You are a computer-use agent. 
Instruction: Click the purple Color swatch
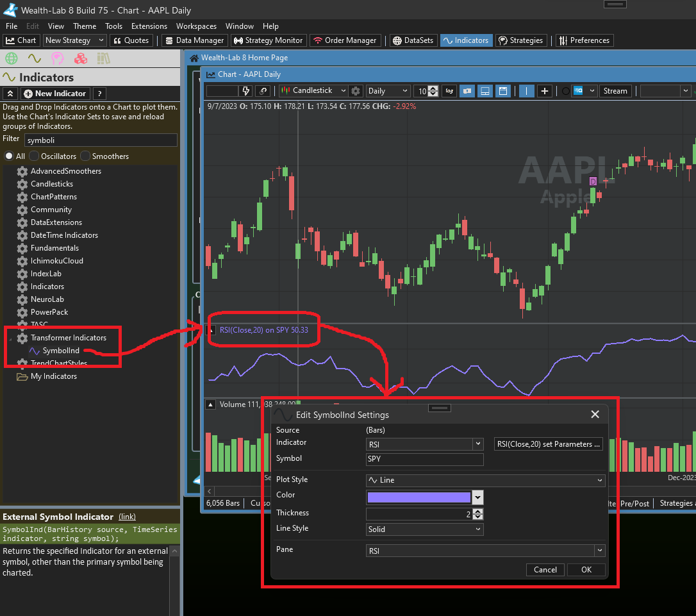pyautogui.click(x=418, y=497)
